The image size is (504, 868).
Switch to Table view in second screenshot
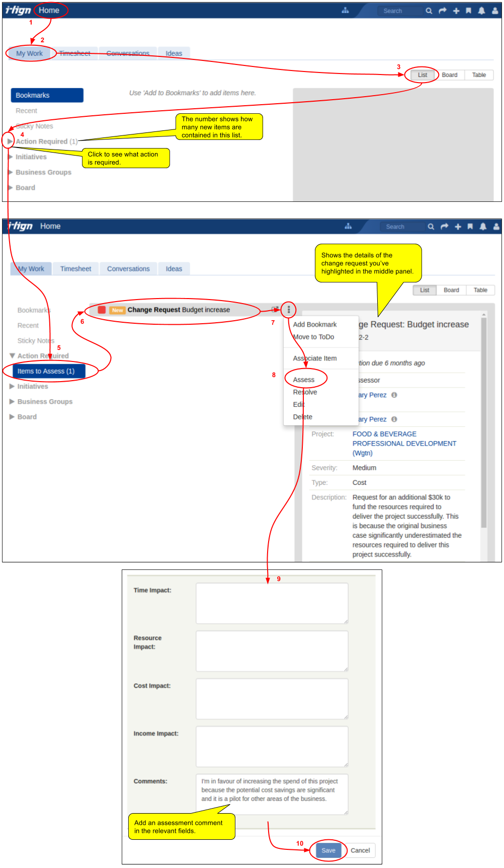(480, 290)
